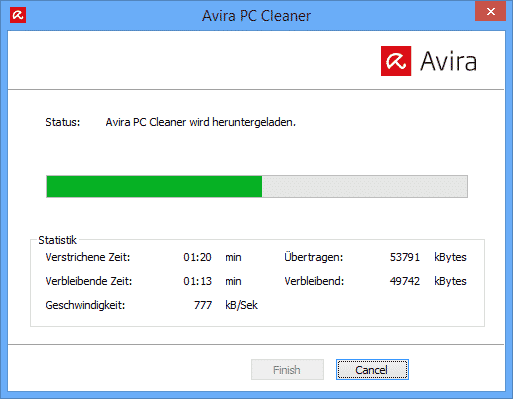Click the 'Verbleibende Zeit:' label
Screen dimensions: 513x399
pyautogui.click(x=89, y=281)
